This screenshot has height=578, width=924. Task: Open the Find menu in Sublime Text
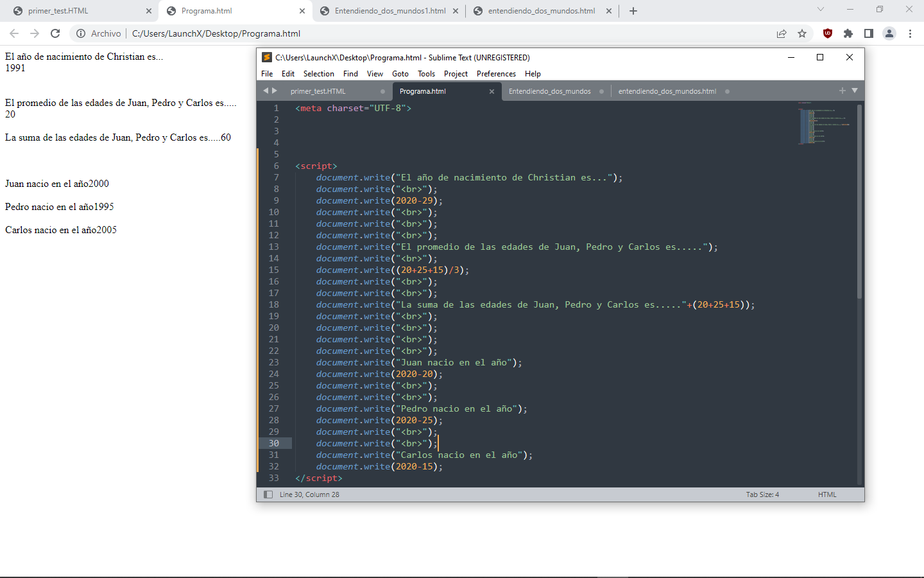pyautogui.click(x=350, y=74)
